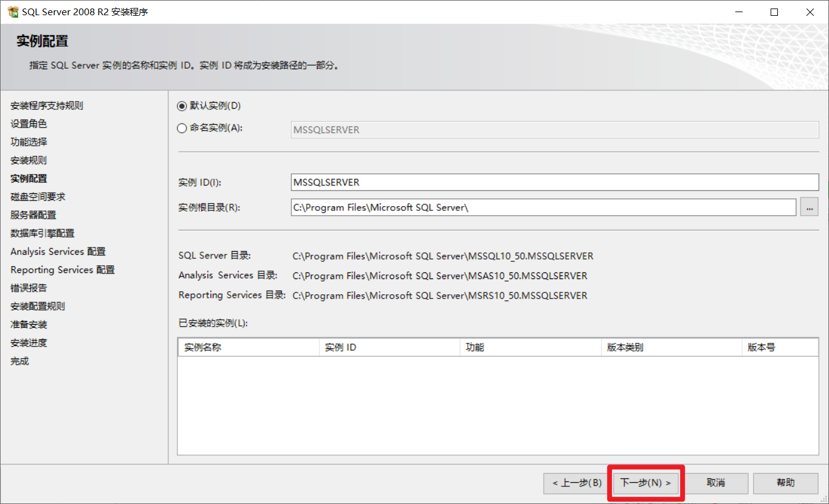Click the 版本号 column header
This screenshot has height=504, width=829.
click(780, 348)
